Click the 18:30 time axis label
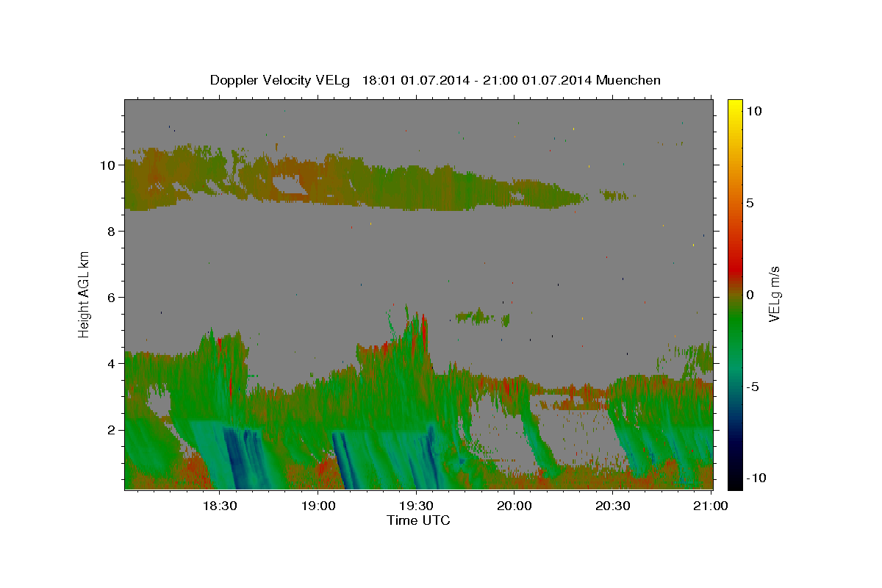882x588 pixels. tap(220, 506)
